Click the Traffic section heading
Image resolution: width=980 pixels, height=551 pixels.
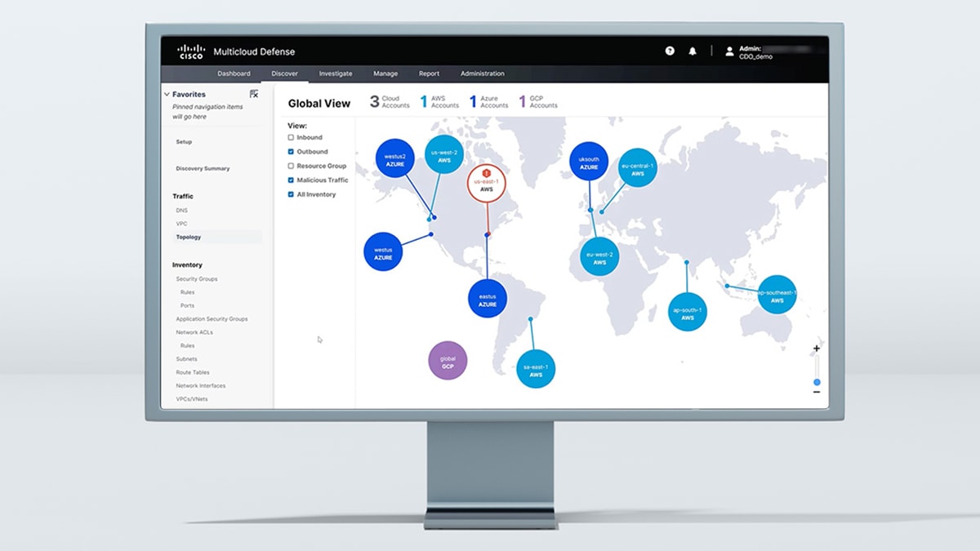pyautogui.click(x=183, y=196)
